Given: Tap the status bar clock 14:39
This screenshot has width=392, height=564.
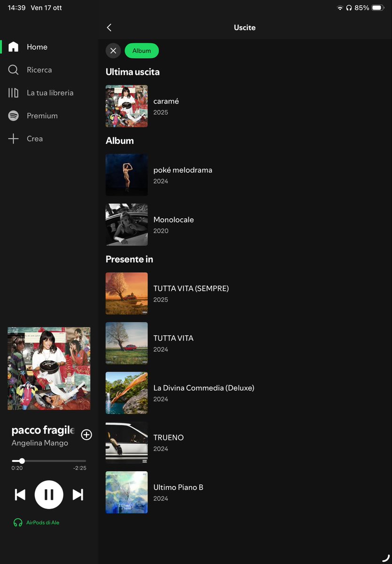Looking at the screenshot, I should [x=16, y=8].
